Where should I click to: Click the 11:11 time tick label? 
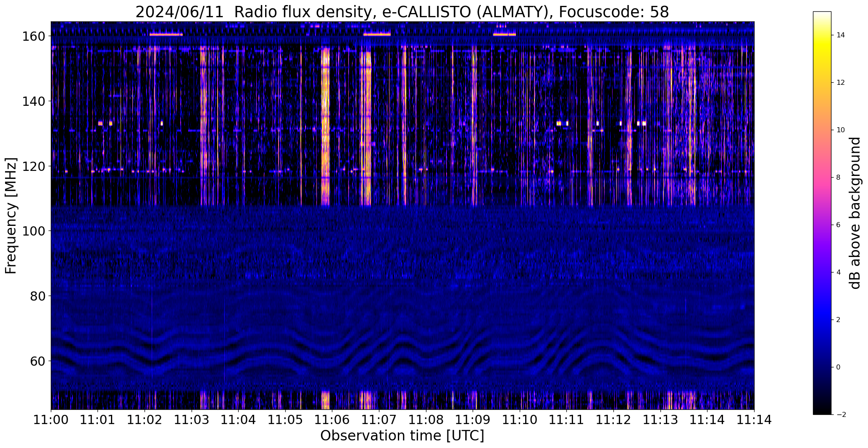(x=566, y=420)
